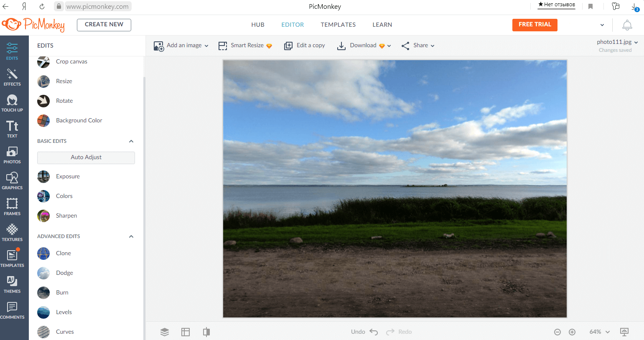Viewport: 644px width, 340px height.
Task: Click browser back arrow
Action: pyautogui.click(x=5, y=7)
